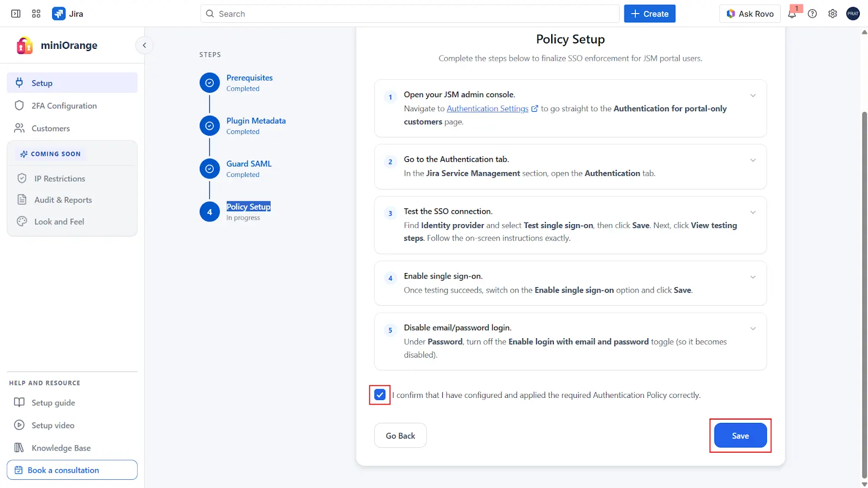Viewport: 868px width, 488px height.
Task: Click the Setup video play icon
Action: click(x=20, y=425)
